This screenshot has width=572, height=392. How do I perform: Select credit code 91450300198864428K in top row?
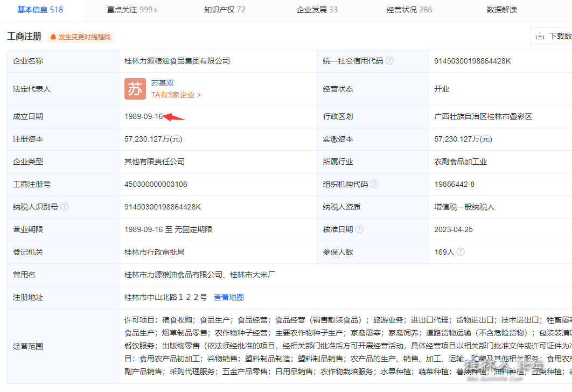[x=472, y=61]
